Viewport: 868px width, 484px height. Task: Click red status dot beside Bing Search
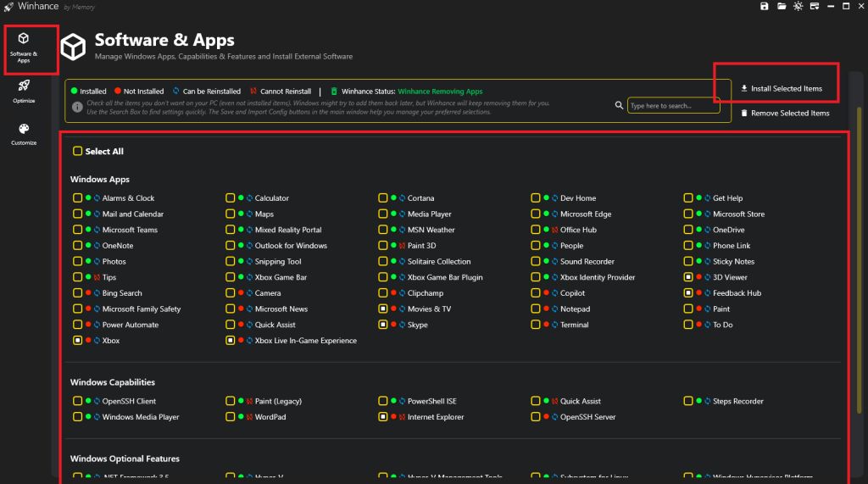pos(88,292)
